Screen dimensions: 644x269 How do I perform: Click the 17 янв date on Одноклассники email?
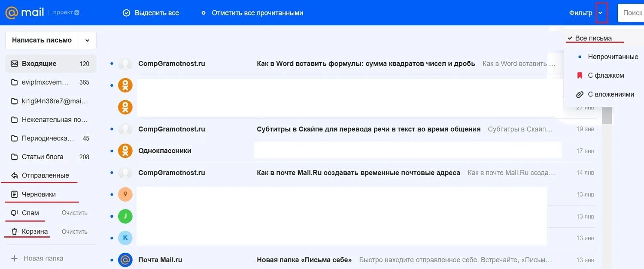click(x=585, y=151)
